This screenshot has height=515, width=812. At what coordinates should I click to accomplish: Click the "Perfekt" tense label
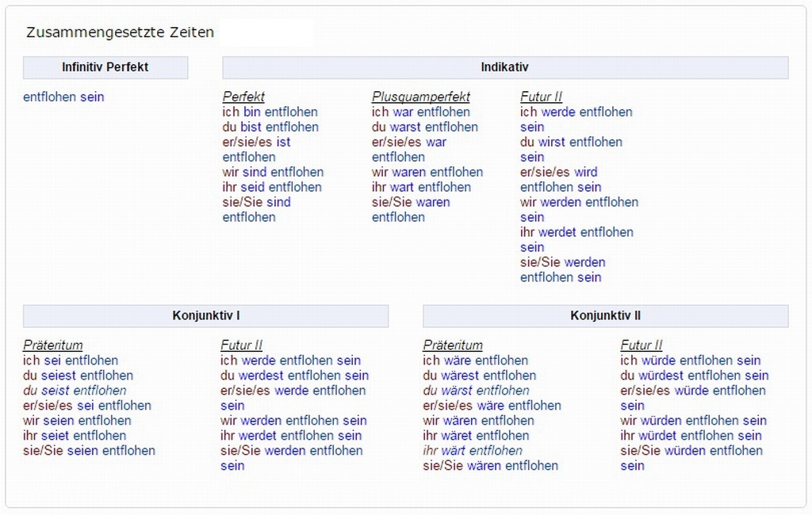click(x=243, y=97)
